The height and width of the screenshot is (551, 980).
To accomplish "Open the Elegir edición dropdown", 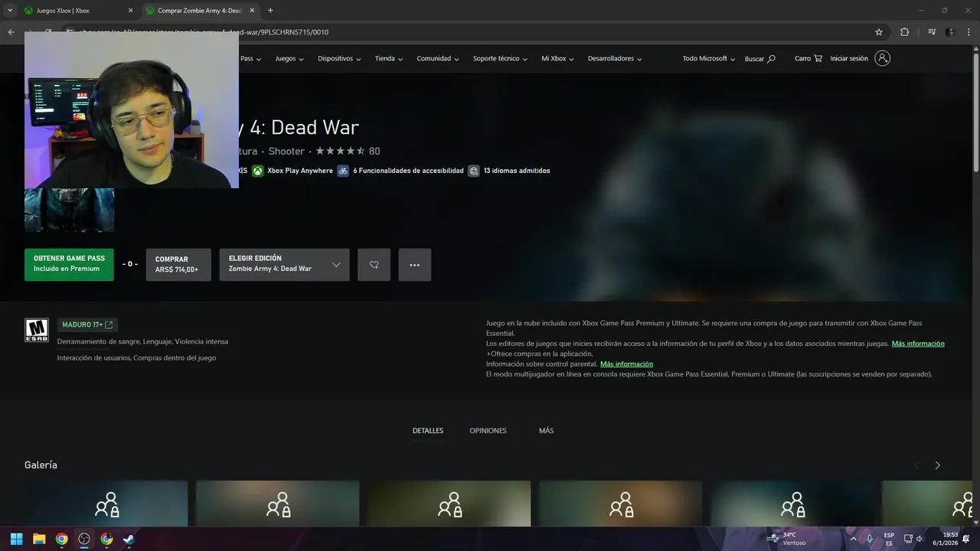I will (284, 264).
